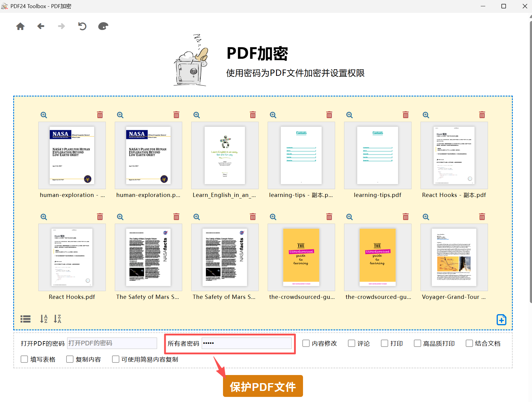
Task: Click the 保护PDF文件 button
Action: tap(263, 386)
